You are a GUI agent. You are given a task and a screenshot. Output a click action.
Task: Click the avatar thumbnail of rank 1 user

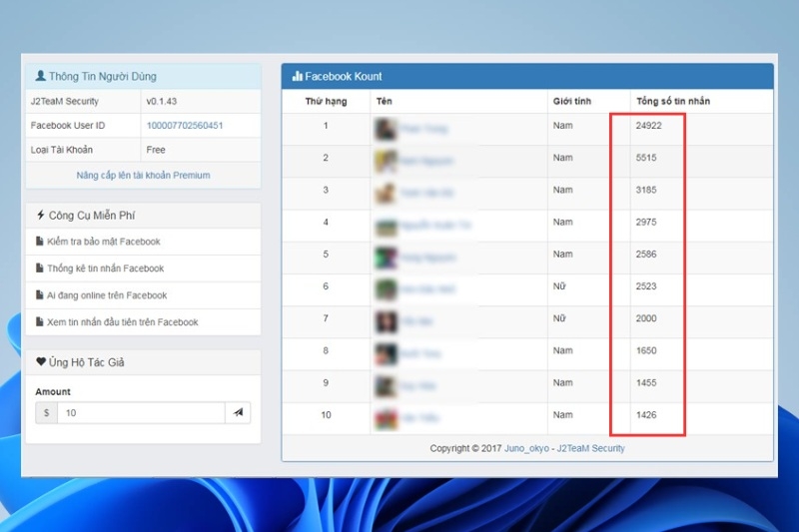pyautogui.click(x=386, y=129)
